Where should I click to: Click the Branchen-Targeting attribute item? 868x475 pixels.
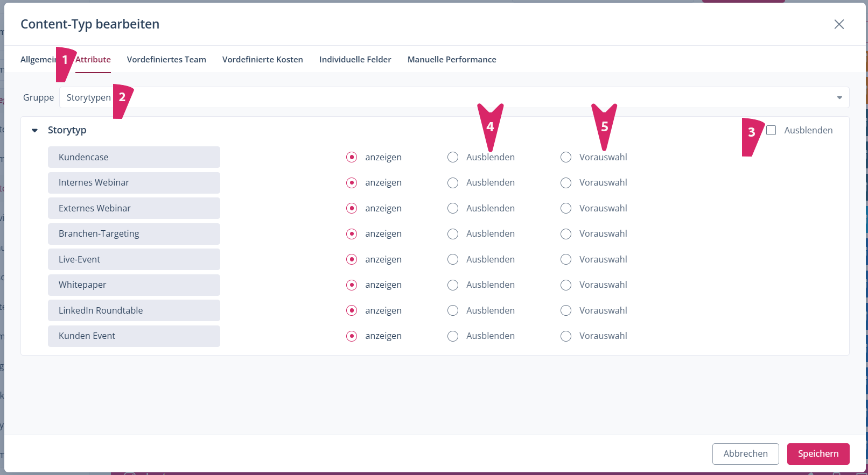point(134,234)
